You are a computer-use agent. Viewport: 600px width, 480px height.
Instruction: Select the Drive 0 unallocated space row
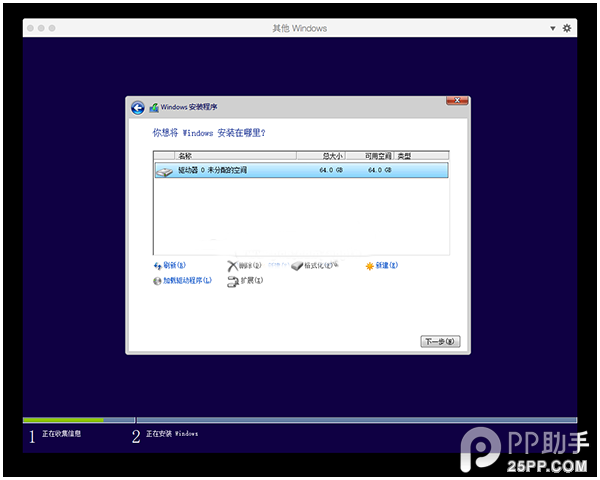(x=301, y=170)
